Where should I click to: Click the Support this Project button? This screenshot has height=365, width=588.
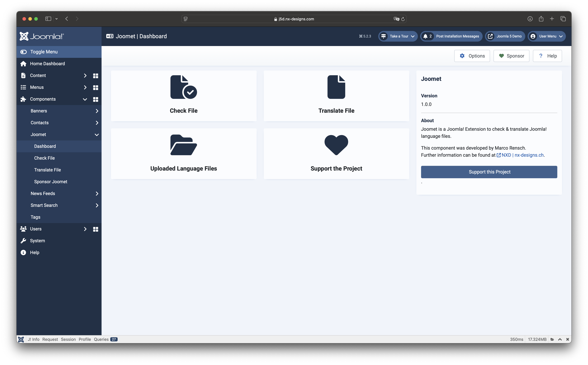coord(489,172)
